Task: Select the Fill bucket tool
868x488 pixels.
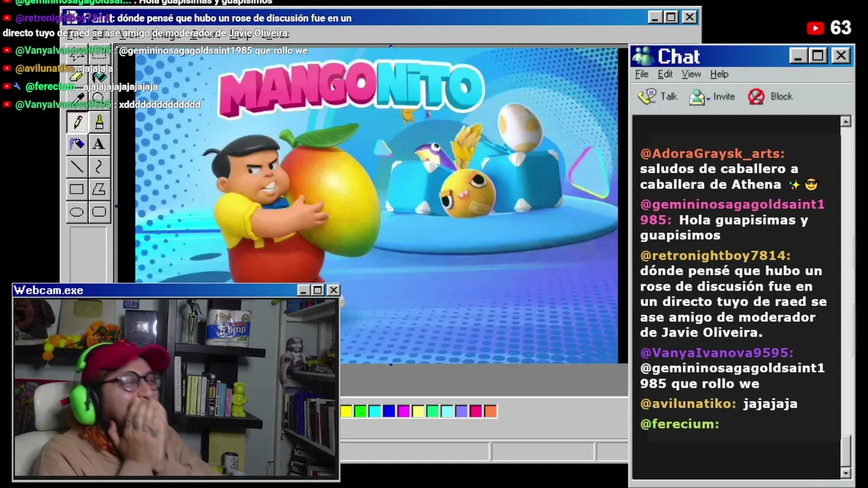Action: click(x=99, y=77)
